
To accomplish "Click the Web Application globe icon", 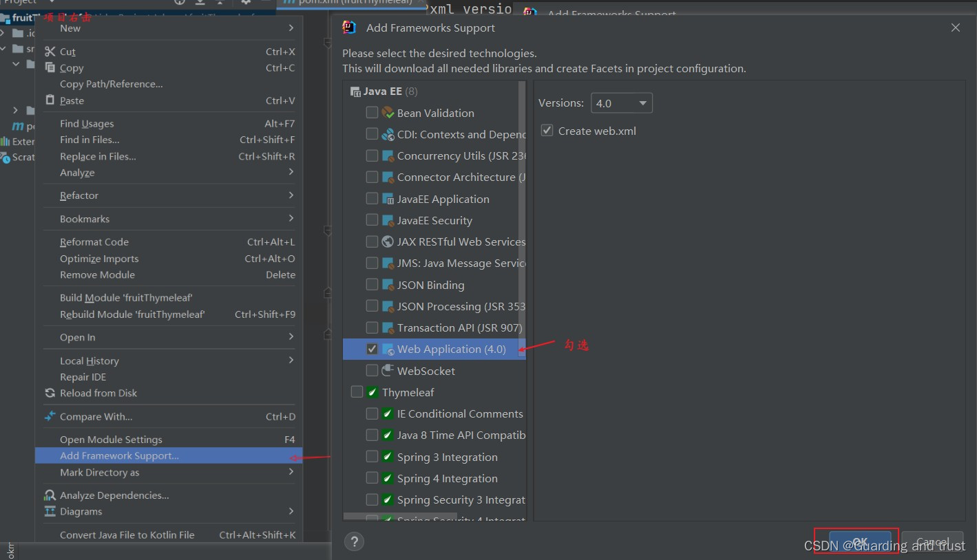I will point(388,349).
